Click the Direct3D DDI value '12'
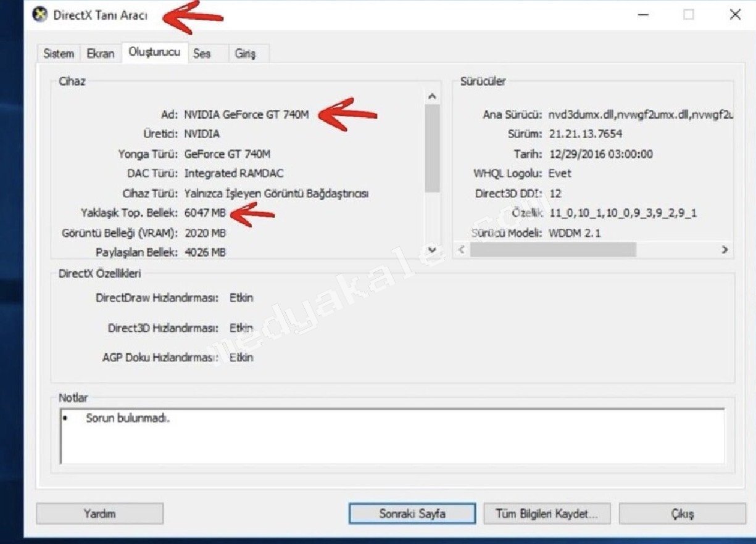Image resolution: width=756 pixels, height=544 pixels. pos(555,193)
